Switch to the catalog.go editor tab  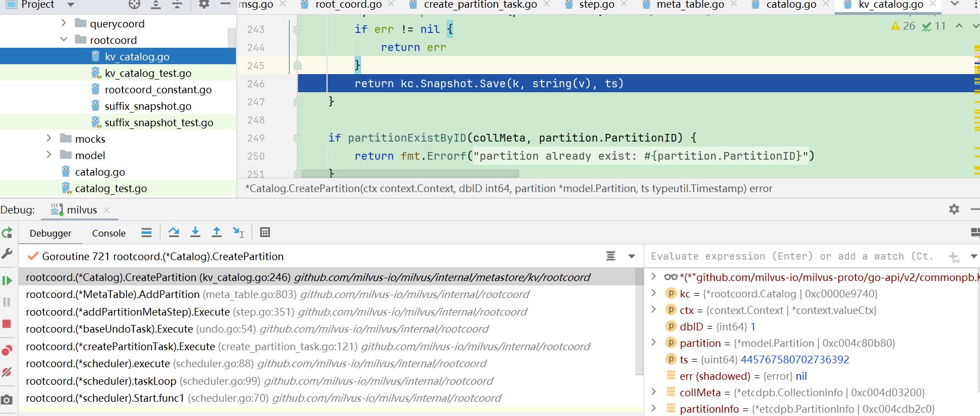[x=791, y=5]
